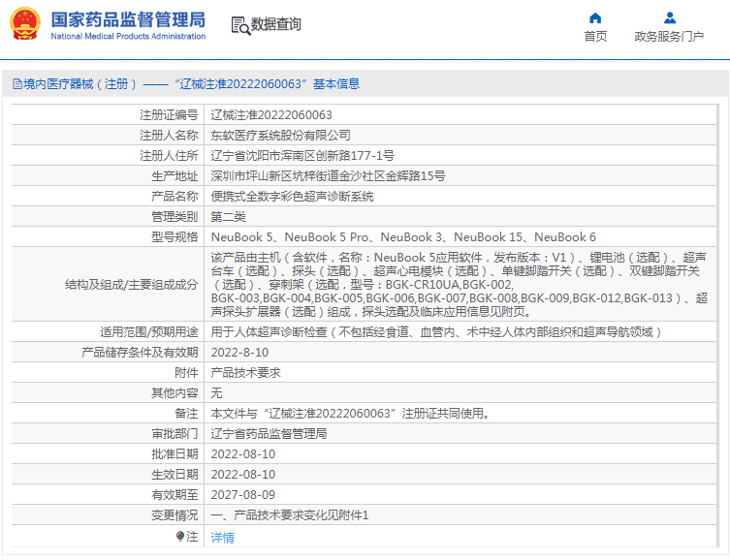Image resolution: width=730 pixels, height=560 pixels.
Task: Open 政务服务门户 user icon
Action: 670,18
